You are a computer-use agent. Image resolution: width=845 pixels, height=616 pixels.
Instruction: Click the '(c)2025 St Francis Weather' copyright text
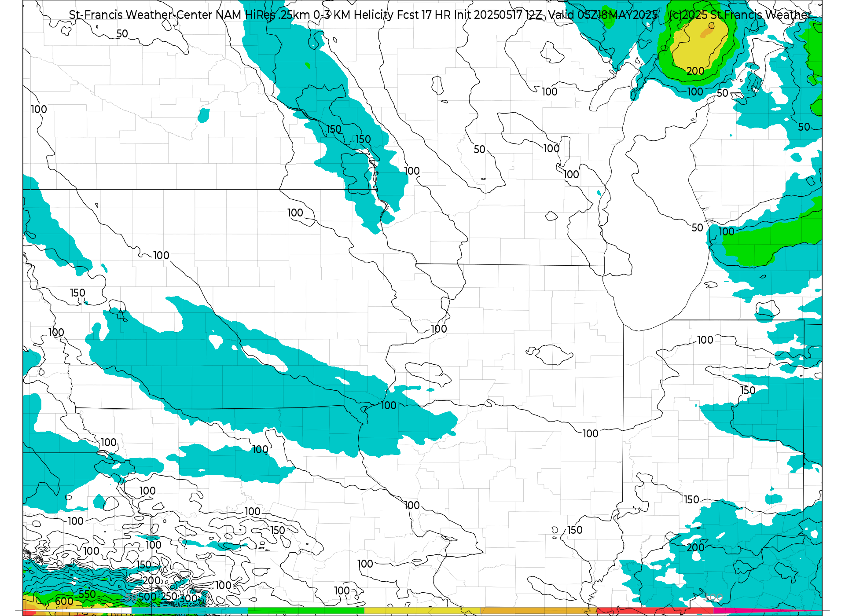pos(740,15)
